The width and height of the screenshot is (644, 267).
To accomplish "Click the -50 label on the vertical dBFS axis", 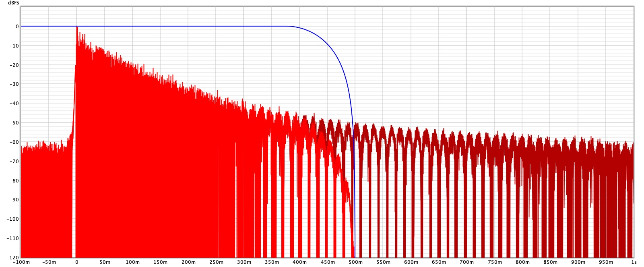I will click(14, 123).
